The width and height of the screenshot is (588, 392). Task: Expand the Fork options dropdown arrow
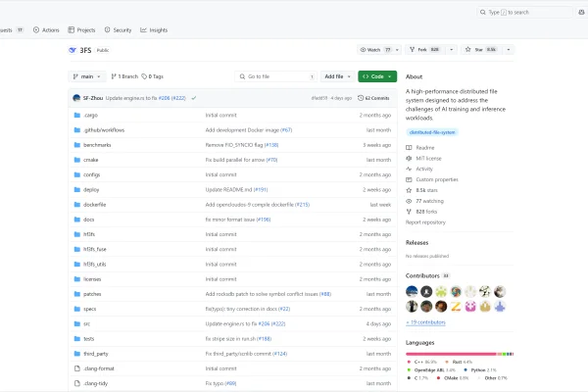452,50
